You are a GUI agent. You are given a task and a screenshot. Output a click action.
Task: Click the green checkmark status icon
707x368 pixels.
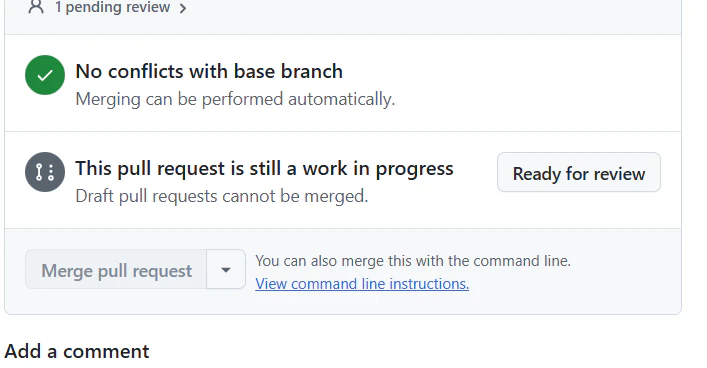45,75
